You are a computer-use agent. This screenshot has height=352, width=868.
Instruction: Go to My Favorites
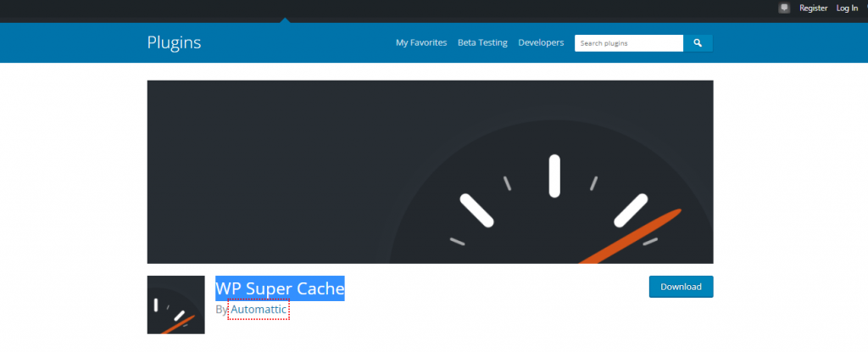[421, 42]
